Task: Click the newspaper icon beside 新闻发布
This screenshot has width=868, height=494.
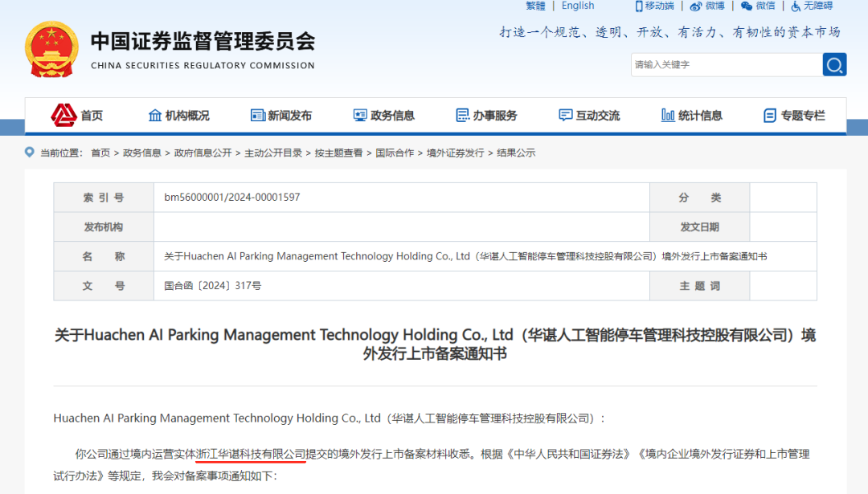Action: click(257, 115)
